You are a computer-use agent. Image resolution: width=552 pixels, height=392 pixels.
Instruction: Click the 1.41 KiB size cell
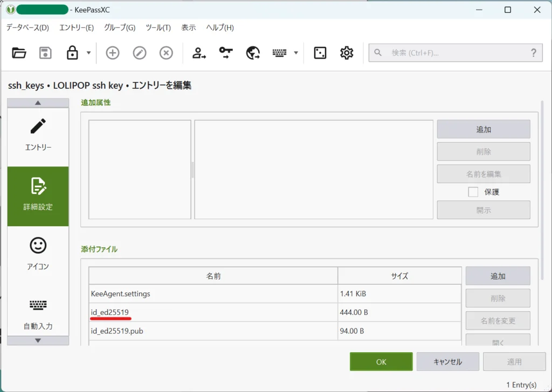coord(399,293)
